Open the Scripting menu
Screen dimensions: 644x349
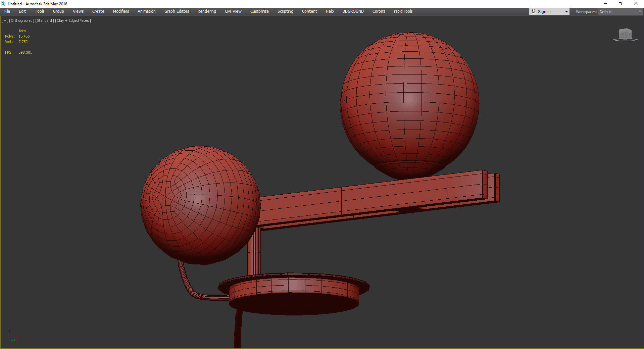(x=285, y=11)
